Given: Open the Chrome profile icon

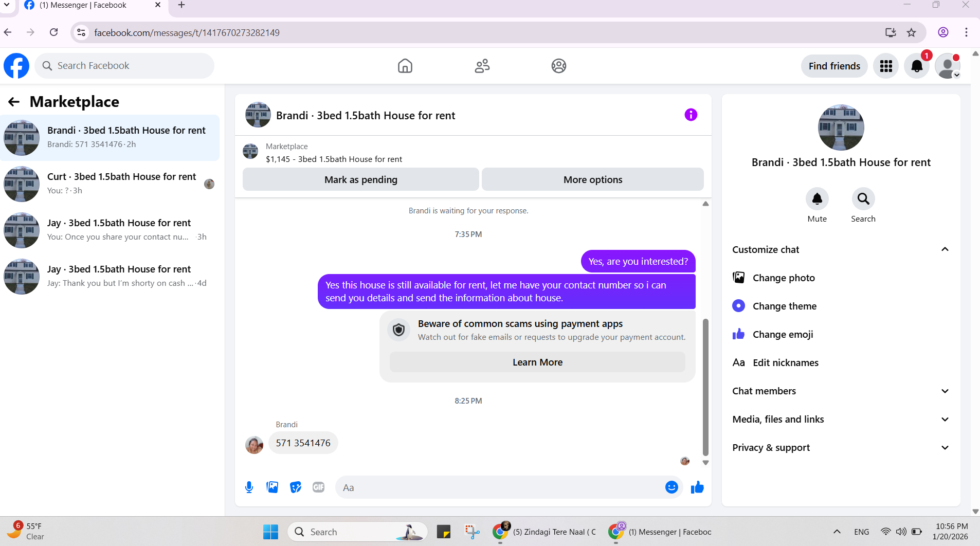Looking at the screenshot, I should [x=943, y=32].
